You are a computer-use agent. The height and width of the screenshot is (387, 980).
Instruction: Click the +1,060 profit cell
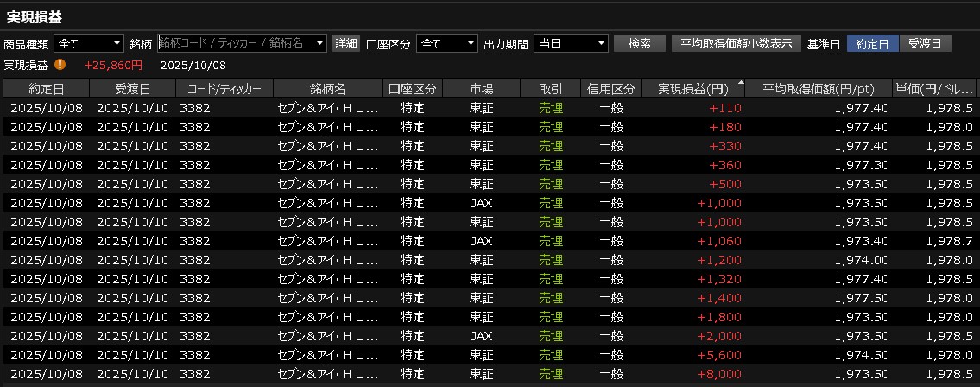pyautogui.click(x=719, y=241)
